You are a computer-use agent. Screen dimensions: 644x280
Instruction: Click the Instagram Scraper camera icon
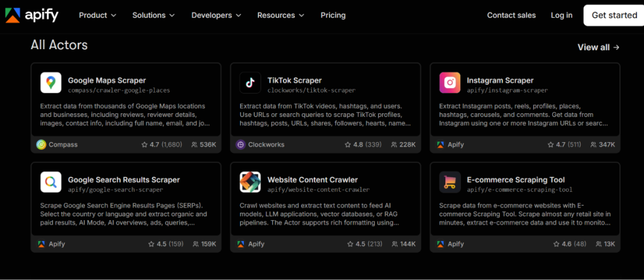(x=450, y=82)
